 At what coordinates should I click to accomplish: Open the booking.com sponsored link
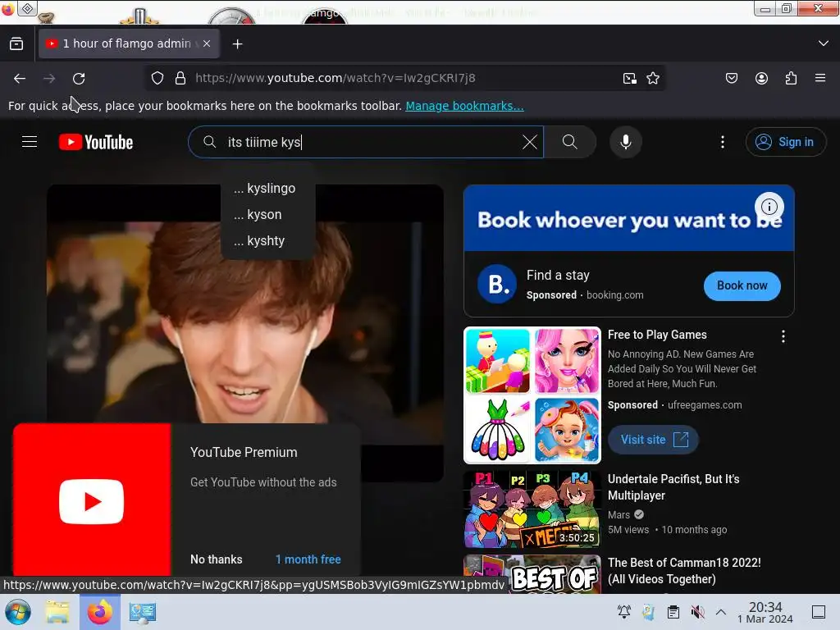pos(615,294)
